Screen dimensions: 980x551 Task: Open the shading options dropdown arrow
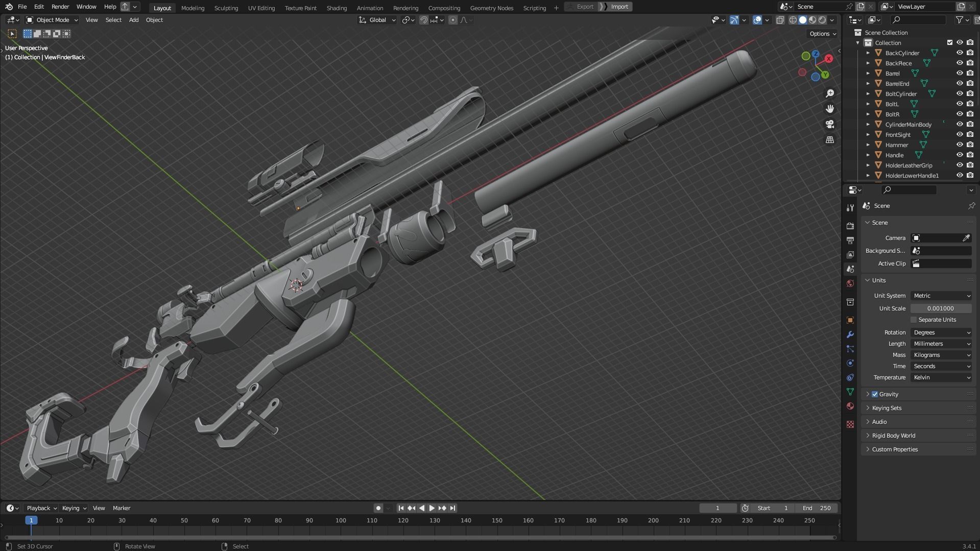[x=832, y=20]
